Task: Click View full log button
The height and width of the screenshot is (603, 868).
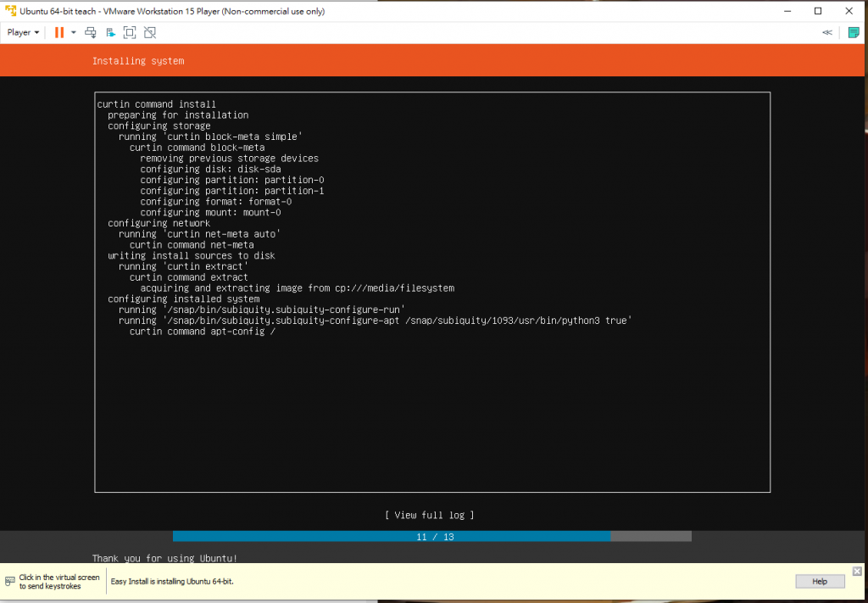Action: point(430,515)
